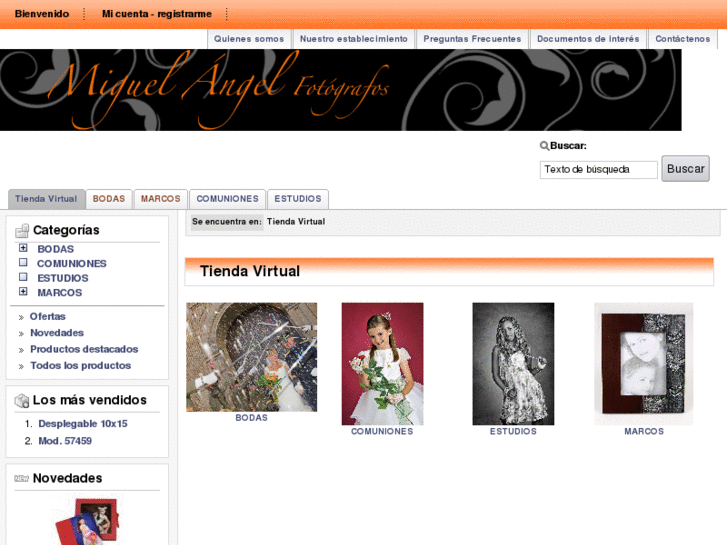The image size is (727, 545).
Task: Click the Categorías folder icon
Action: click(22, 231)
